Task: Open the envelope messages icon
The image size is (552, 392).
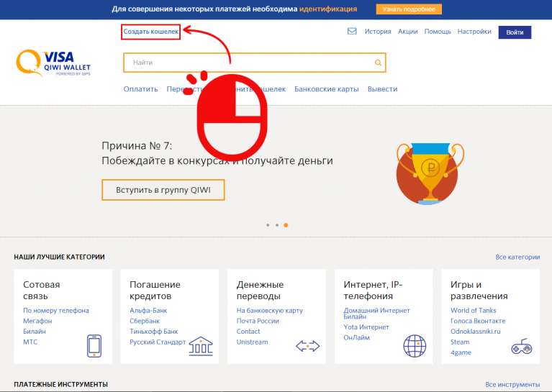Action: click(x=352, y=32)
